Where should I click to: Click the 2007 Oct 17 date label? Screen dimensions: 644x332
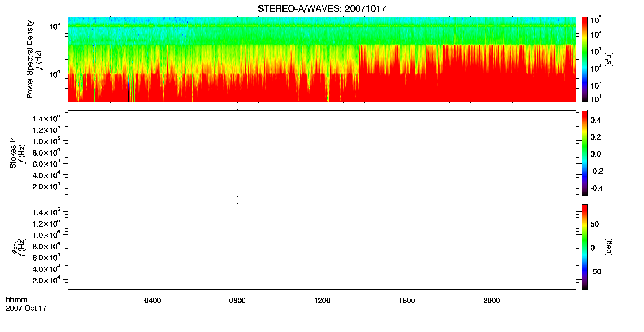click(26, 308)
